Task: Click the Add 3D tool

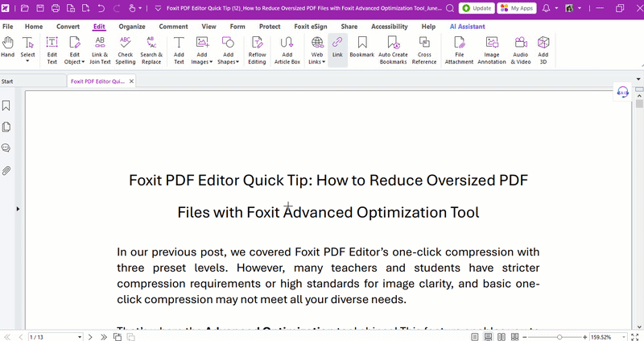Action: click(543, 50)
